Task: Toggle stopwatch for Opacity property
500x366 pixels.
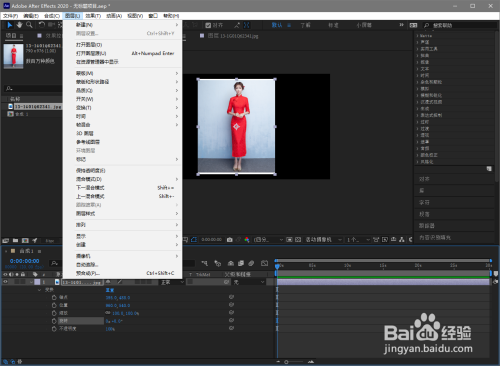Action: tap(54, 329)
